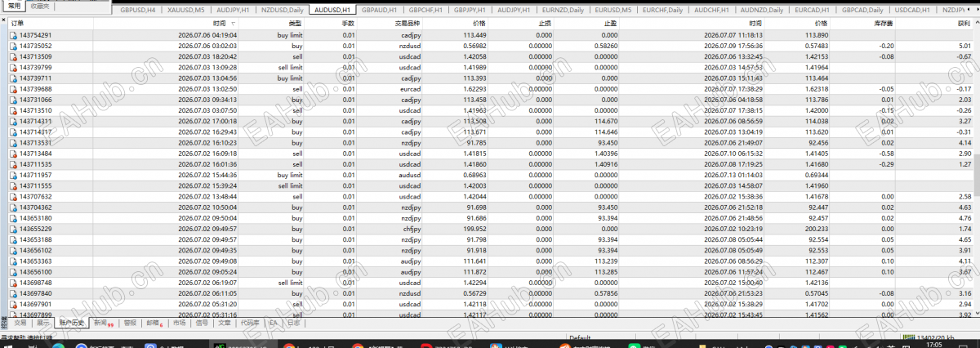Click the order icon for 143711555
Image resolution: width=980 pixels, height=348 pixels.
tap(13, 185)
